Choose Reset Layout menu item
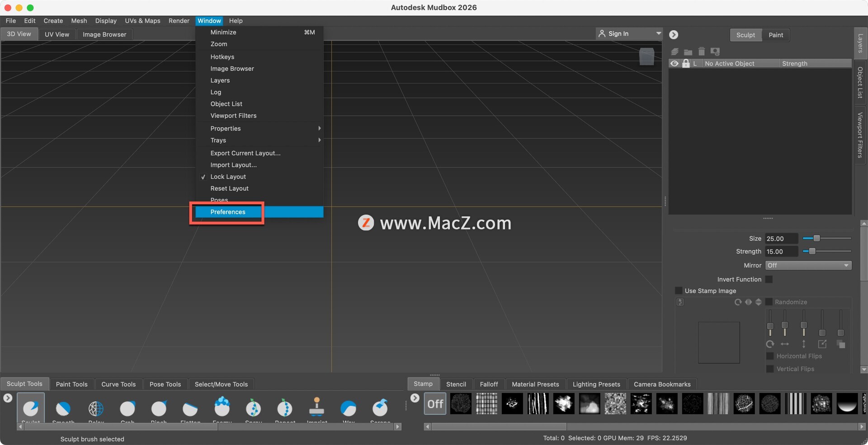Screen dimensions: 868x445 (259, 188)
